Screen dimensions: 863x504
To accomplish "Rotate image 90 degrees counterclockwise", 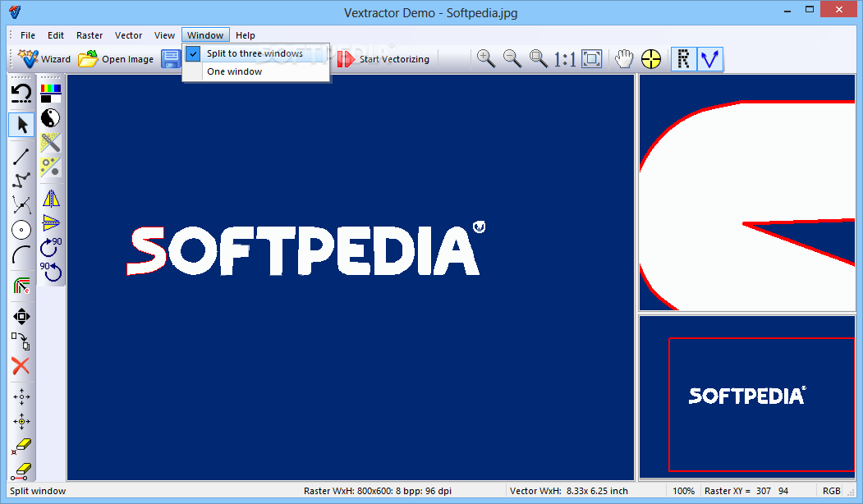I will pyautogui.click(x=51, y=272).
